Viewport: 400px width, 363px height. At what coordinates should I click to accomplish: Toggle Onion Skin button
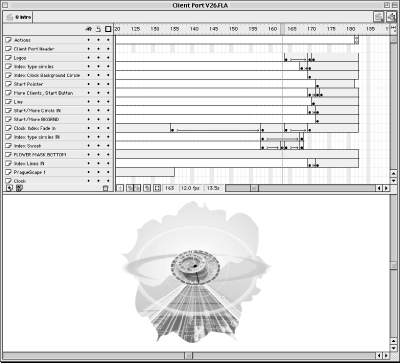point(129,188)
